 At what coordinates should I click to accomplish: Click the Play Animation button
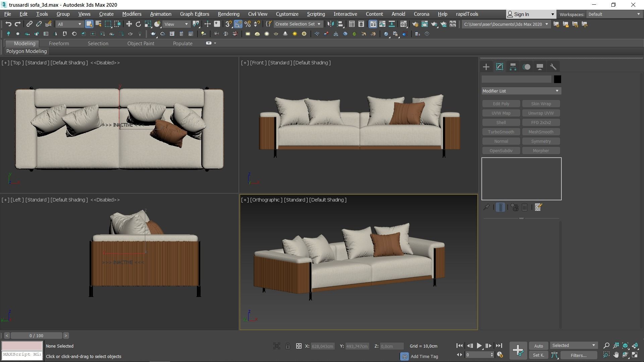click(479, 346)
